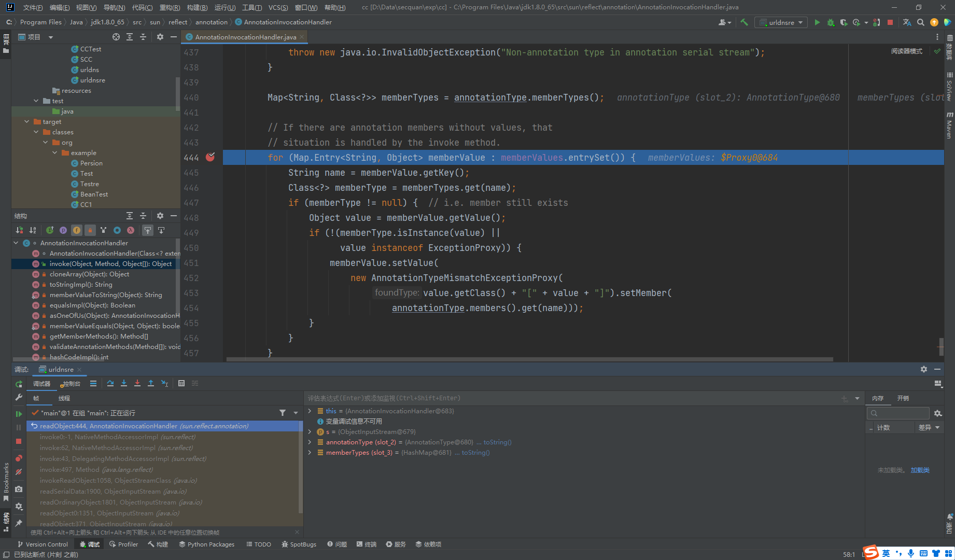Build the project with the hammer icon
955x560 pixels.
coord(744,22)
